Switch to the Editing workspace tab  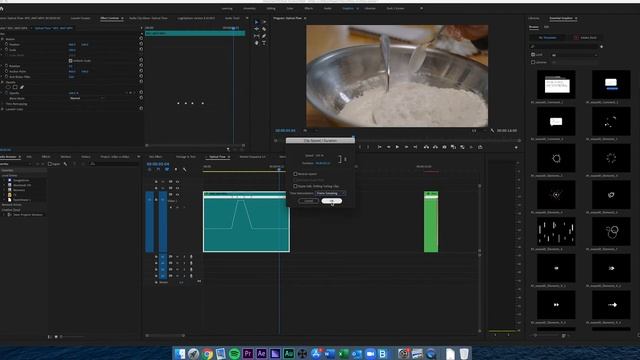click(271, 8)
